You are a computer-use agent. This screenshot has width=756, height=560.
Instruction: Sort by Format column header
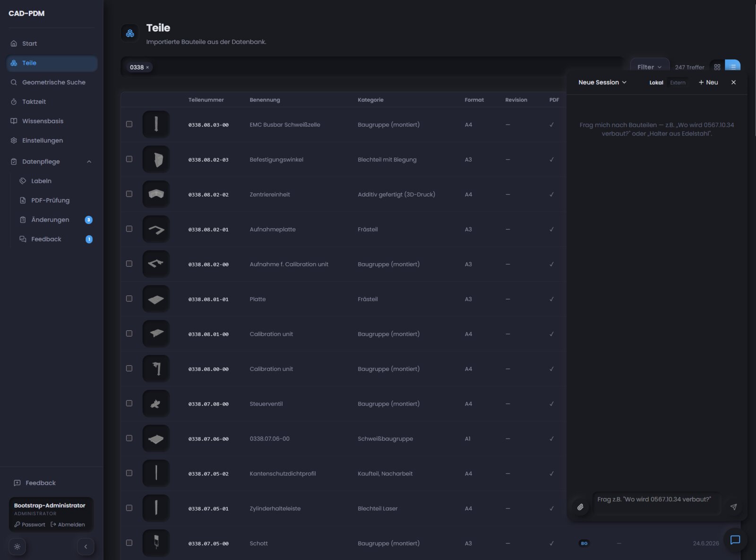point(474,100)
